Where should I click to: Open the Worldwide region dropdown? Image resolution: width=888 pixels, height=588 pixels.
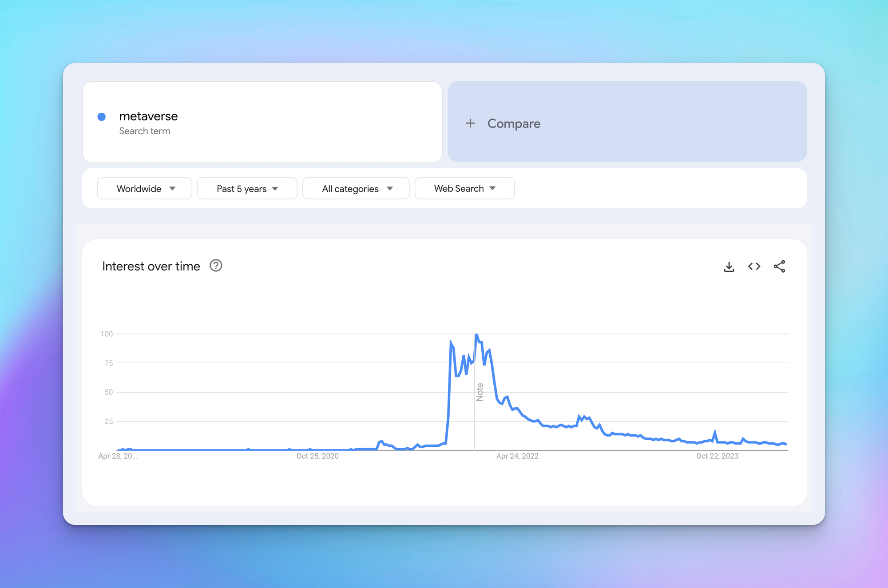click(145, 189)
